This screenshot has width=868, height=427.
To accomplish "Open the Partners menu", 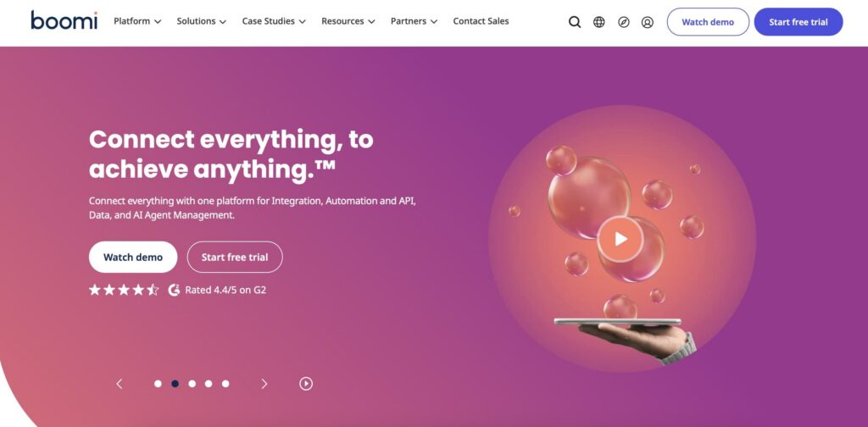I will coord(414,21).
